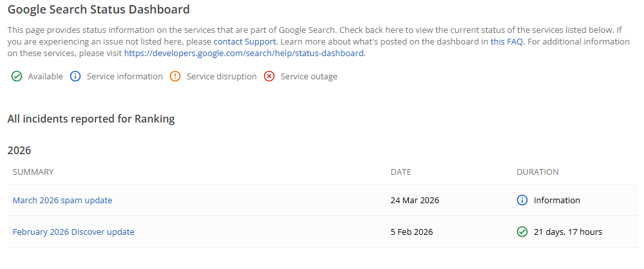The width and height of the screenshot is (644, 269).
Task: Click the blue Service information legend icon
Action: 75,77
